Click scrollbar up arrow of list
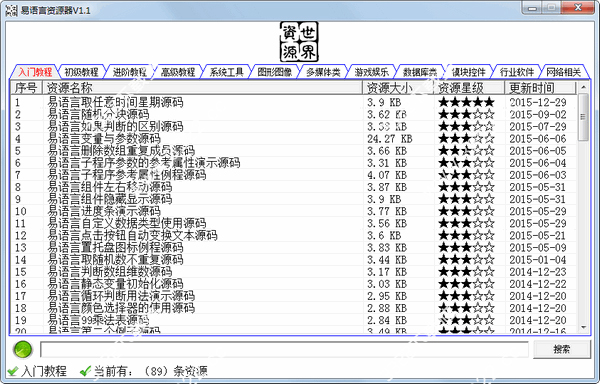 coord(583,87)
